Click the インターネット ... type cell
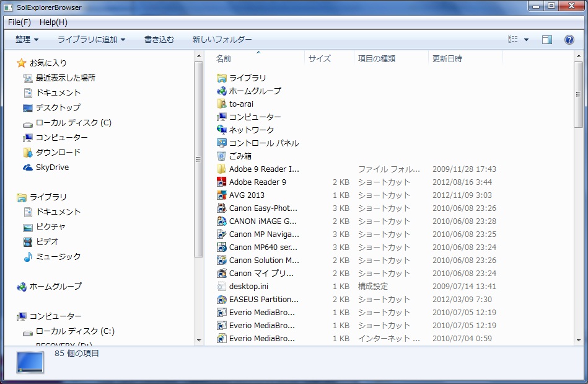Viewport: 588px width, 384px height. [x=389, y=339]
